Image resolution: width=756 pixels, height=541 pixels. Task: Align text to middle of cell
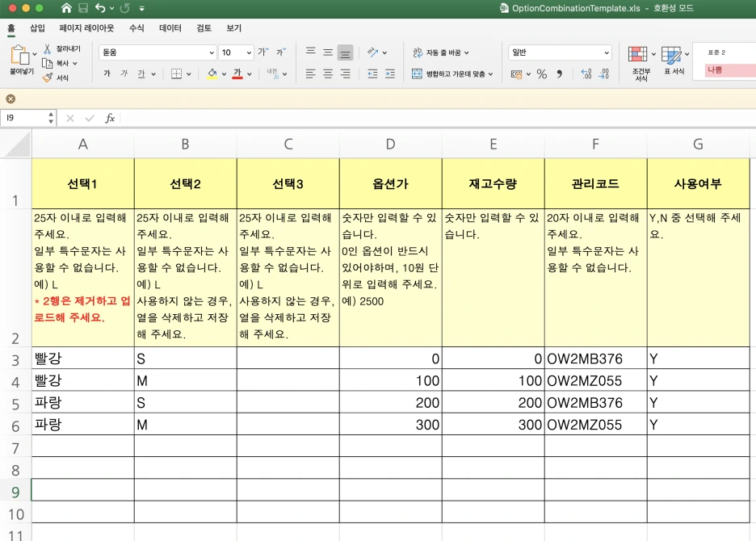(x=328, y=52)
